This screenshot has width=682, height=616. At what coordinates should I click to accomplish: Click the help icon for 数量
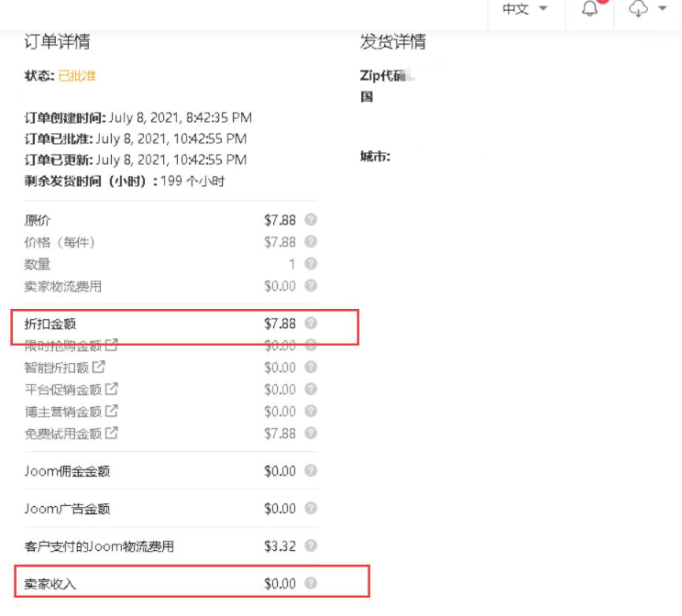[x=311, y=264]
